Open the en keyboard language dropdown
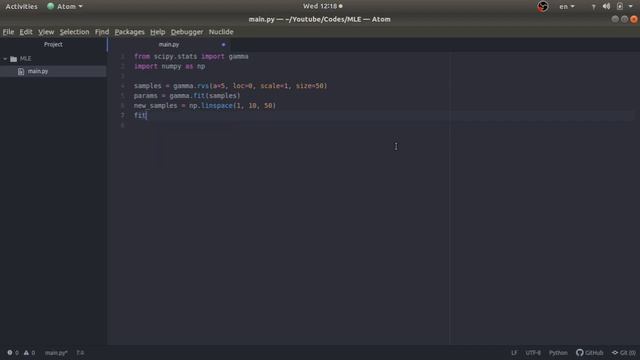Viewport: 640px width, 360px height. coord(567,7)
